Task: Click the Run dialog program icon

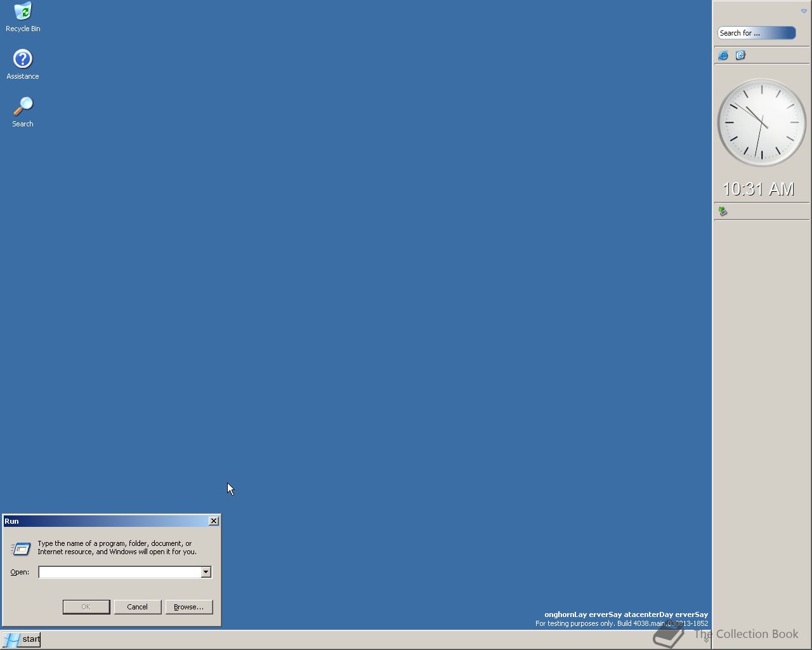Action: (x=21, y=548)
